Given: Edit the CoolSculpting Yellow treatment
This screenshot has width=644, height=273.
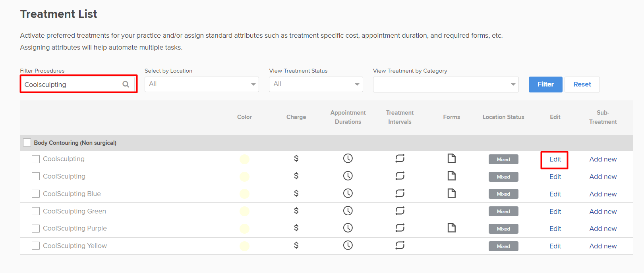Looking at the screenshot, I should click(x=555, y=246).
